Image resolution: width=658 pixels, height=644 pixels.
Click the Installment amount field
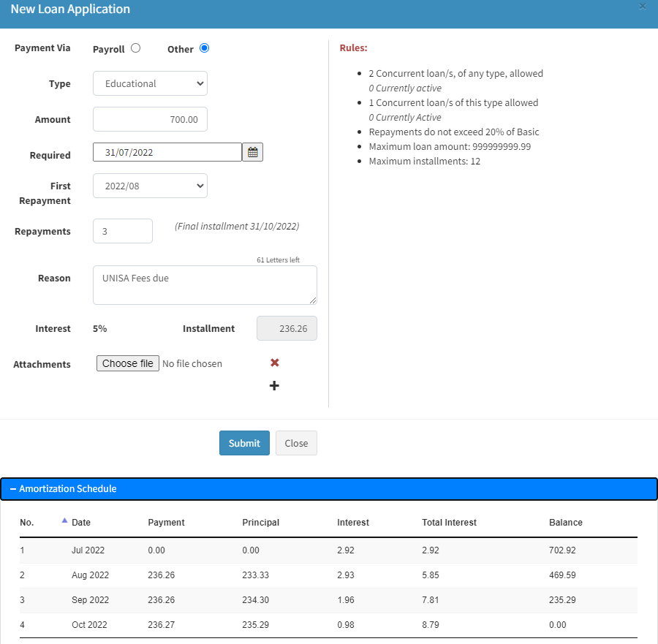tap(287, 328)
